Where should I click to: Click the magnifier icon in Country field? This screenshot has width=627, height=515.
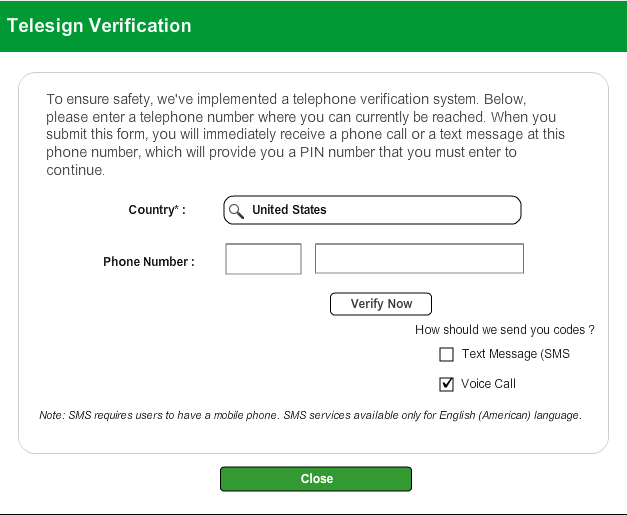[x=236, y=211]
